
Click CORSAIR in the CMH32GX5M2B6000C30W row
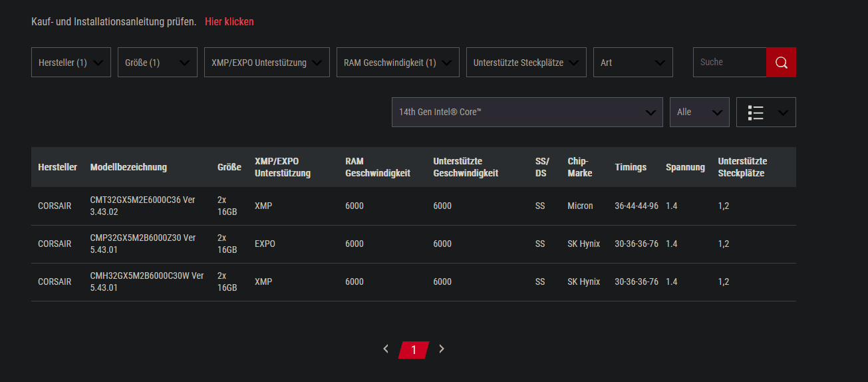pos(55,282)
